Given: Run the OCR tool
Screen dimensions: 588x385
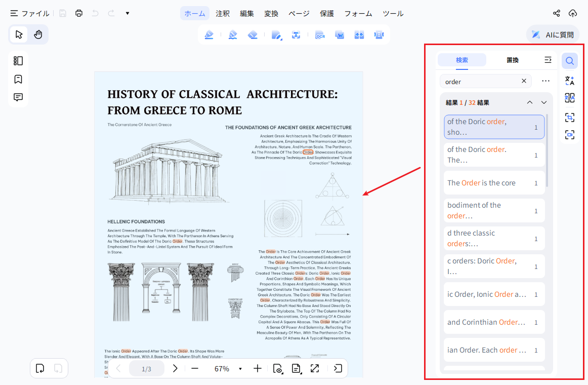Looking at the screenshot, I should (x=320, y=35).
